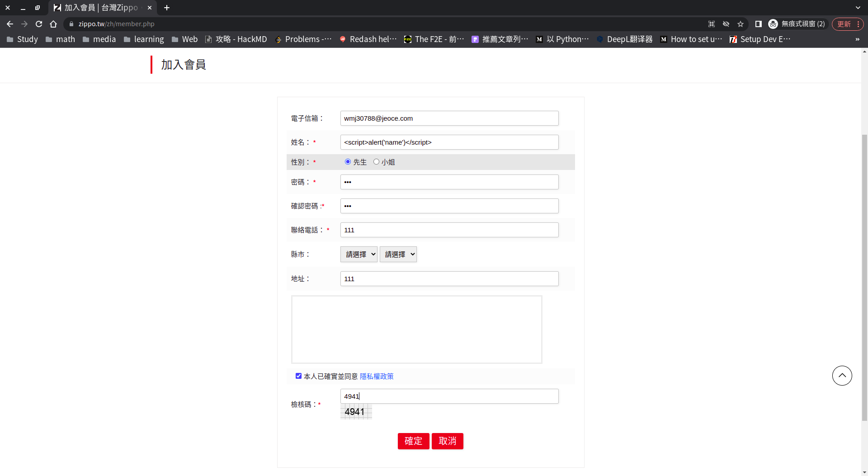
Task: Submit the form with 確定 button
Action: coord(414,441)
